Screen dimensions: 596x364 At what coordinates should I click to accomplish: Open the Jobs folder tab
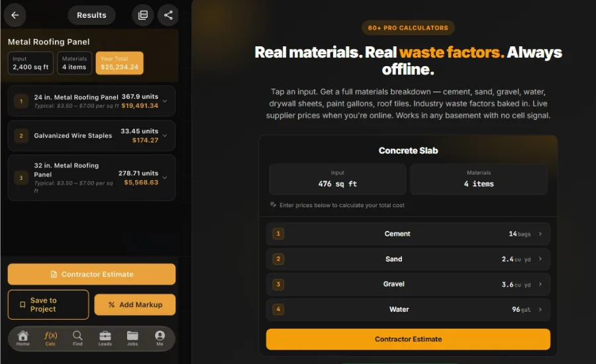click(132, 338)
